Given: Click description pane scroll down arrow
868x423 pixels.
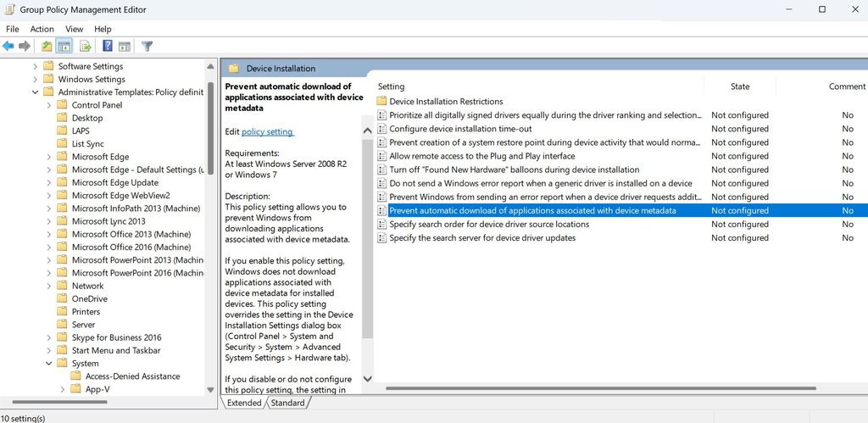Looking at the screenshot, I should (368, 379).
